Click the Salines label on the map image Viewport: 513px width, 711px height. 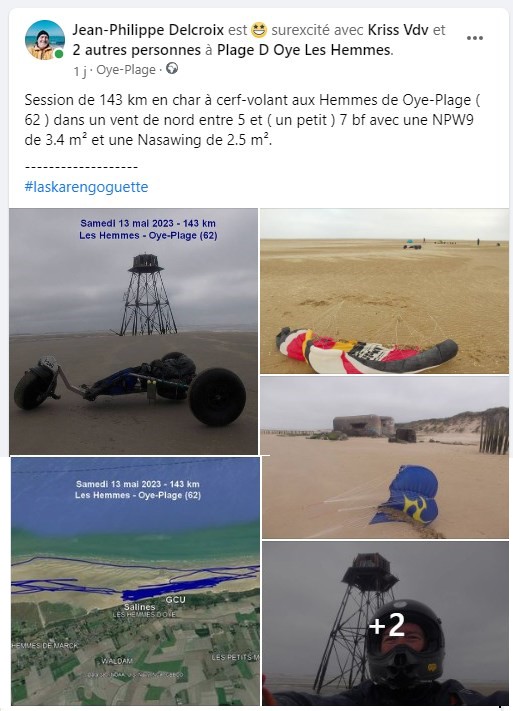tap(140, 607)
